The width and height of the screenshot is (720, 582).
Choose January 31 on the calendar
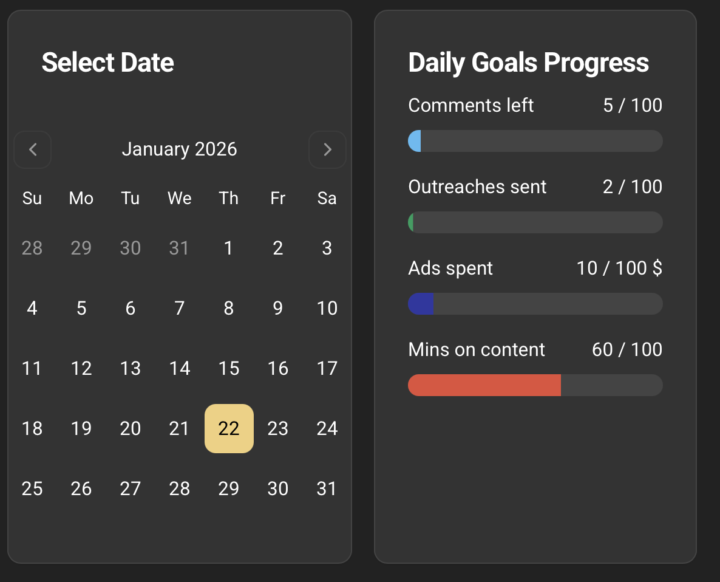coord(327,489)
